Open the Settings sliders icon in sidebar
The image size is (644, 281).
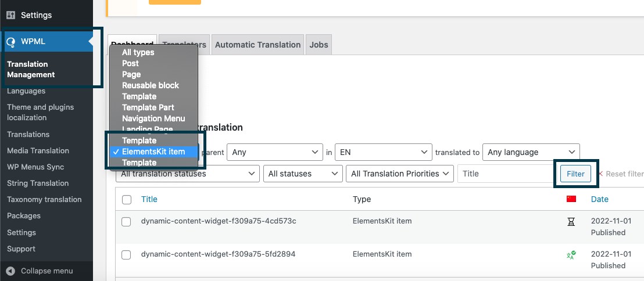point(11,15)
